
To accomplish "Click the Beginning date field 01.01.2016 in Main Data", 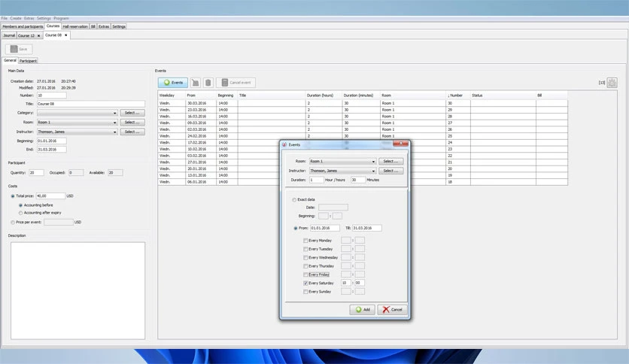I will 52,141.
